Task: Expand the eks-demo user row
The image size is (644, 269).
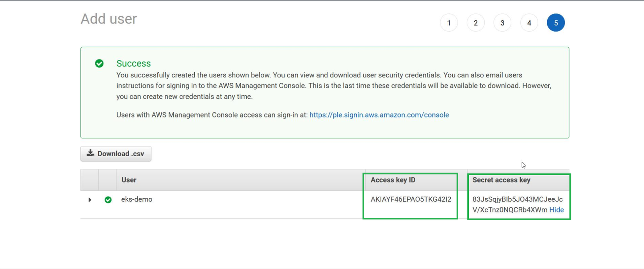Action: coord(90,200)
